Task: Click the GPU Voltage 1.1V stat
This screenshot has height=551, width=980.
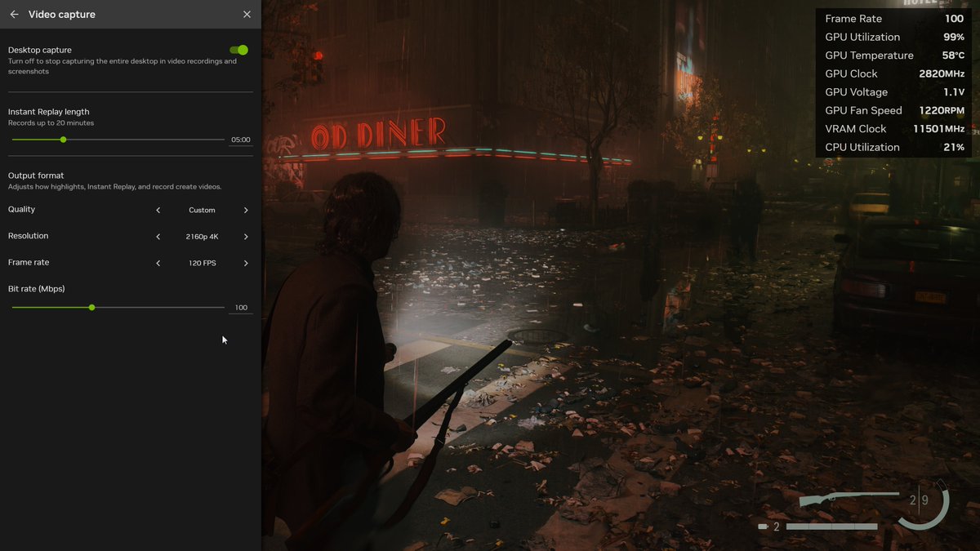Action: point(894,92)
